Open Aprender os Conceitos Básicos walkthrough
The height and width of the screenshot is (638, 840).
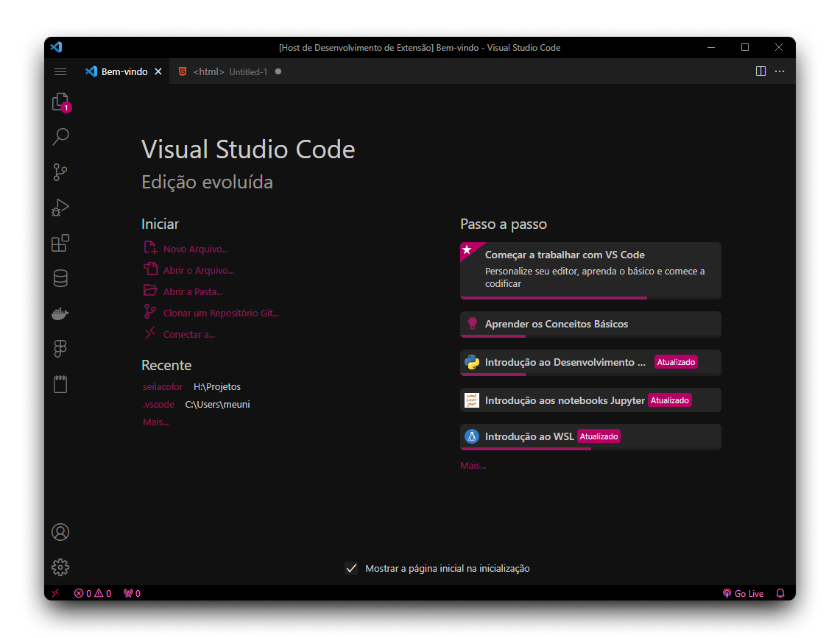pyautogui.click(x=590, y=324)
